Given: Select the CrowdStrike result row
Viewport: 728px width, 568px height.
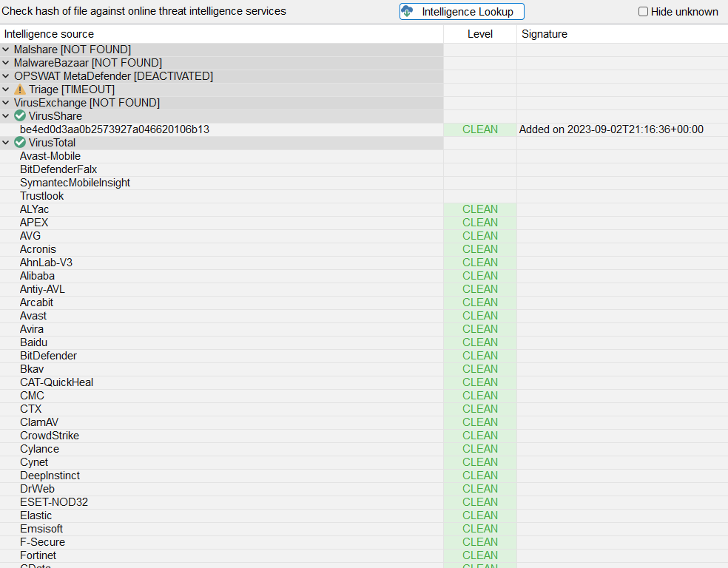Looking at the screenshot, I should [x=50, y=436].
